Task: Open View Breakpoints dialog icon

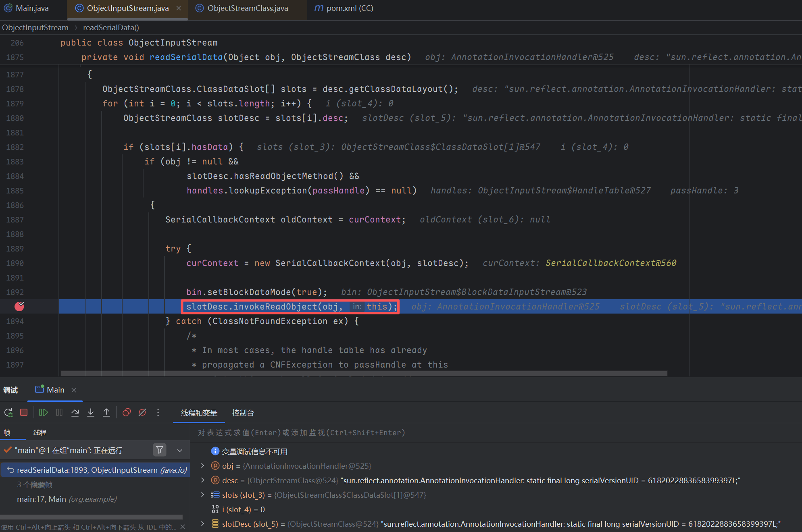Action: pos(127,412)
